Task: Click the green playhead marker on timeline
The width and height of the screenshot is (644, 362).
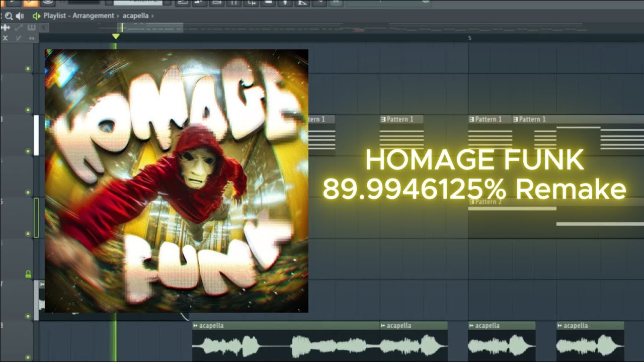Action: 116,36
